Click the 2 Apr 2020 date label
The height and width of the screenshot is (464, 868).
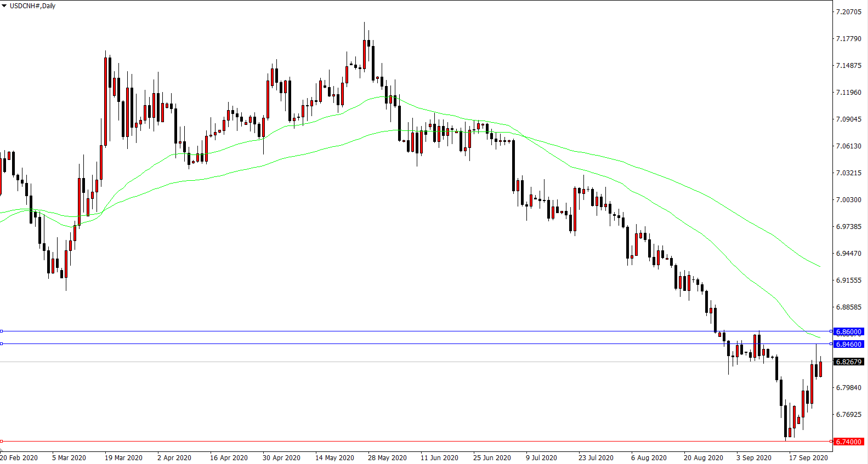point(174,458)
